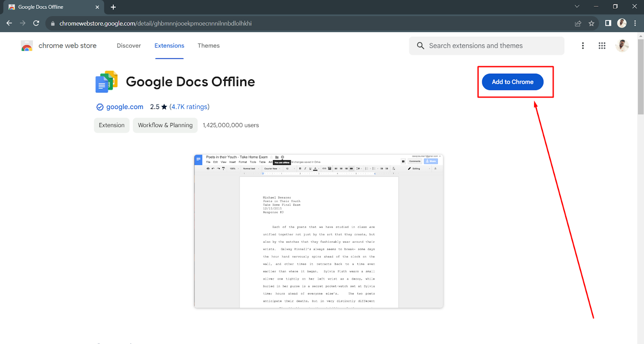The image size is (644, 344).
Task: Open the tab search chevron
Action: 577,6
